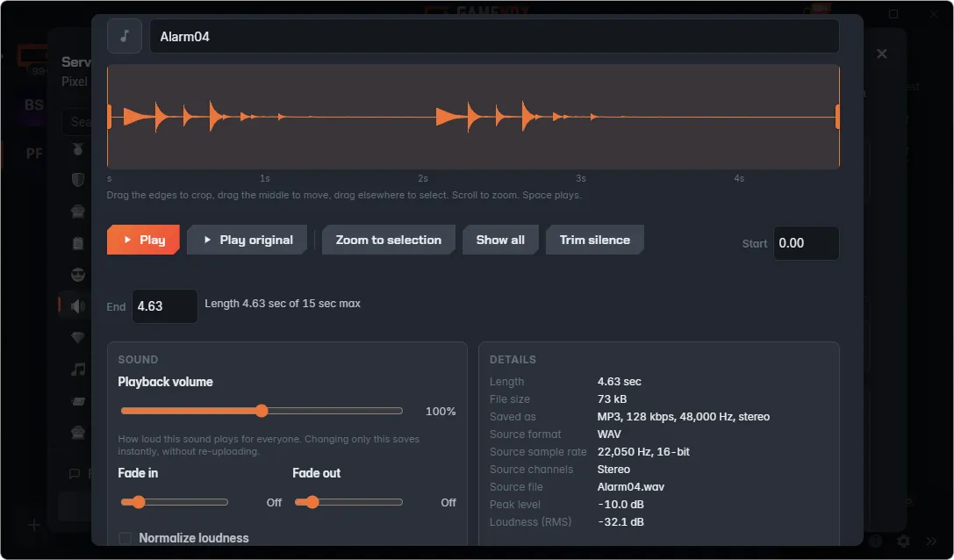Click the Fade in 'Off' value
The image size is (954, 560).
[x=274, y=503]
